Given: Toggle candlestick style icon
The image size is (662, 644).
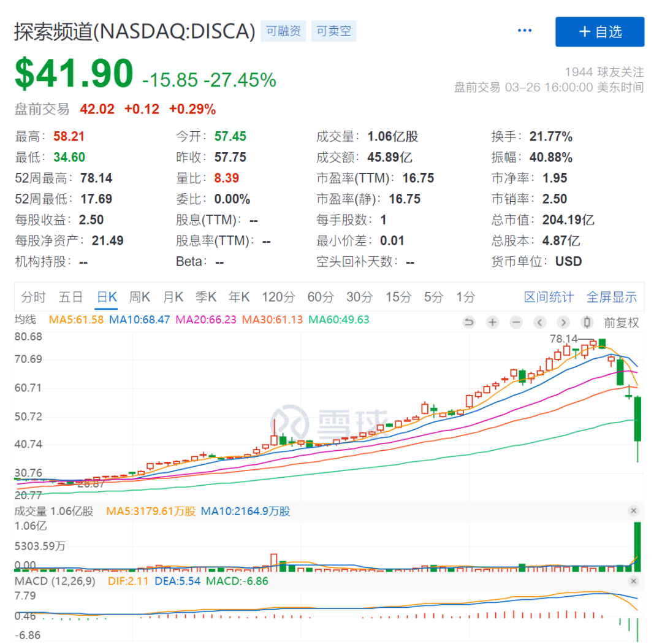Looking at the screenshot, I should coord(587,323).
